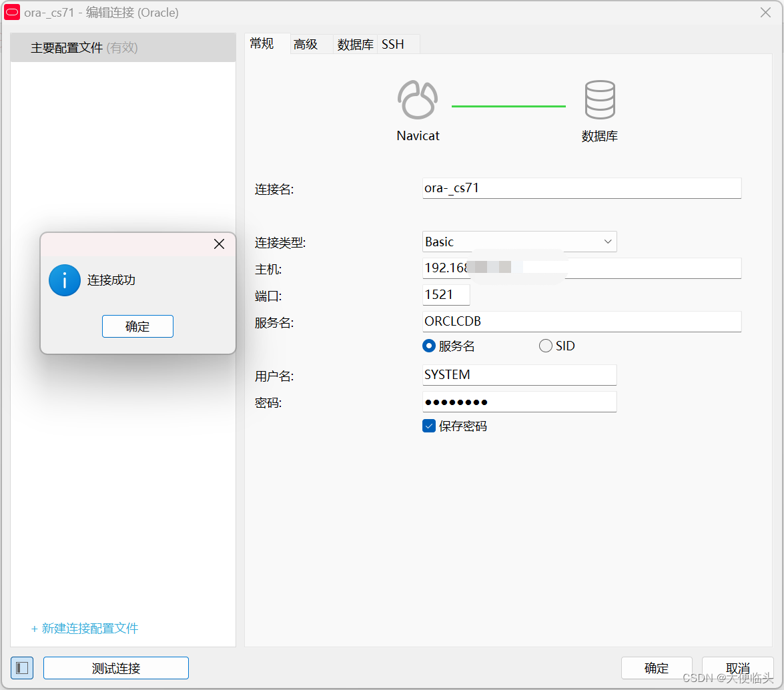Click the blue info icon in message dialog
Image resolution: width=784 pixels, height=690 pixels.
pos(65,280)
